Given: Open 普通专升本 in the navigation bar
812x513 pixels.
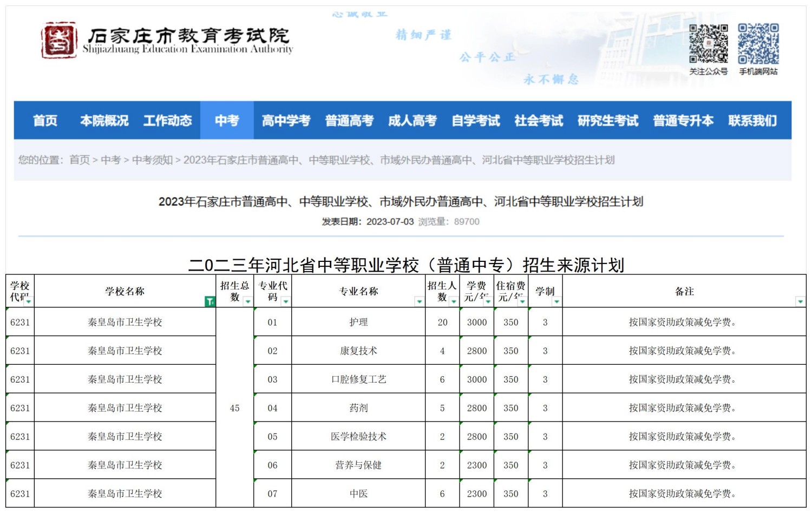Looking at the screenshot, I should [683, 120].
